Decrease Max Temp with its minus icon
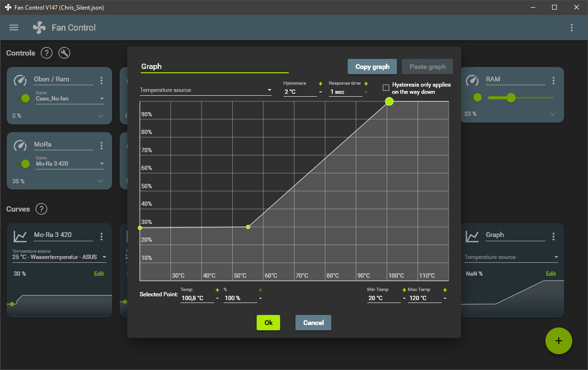The image size is (588, 370). (x=445, y=298)
